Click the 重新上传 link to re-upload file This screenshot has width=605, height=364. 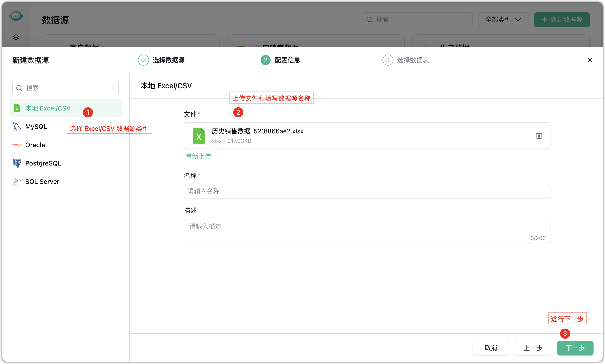tap(198, 156)
